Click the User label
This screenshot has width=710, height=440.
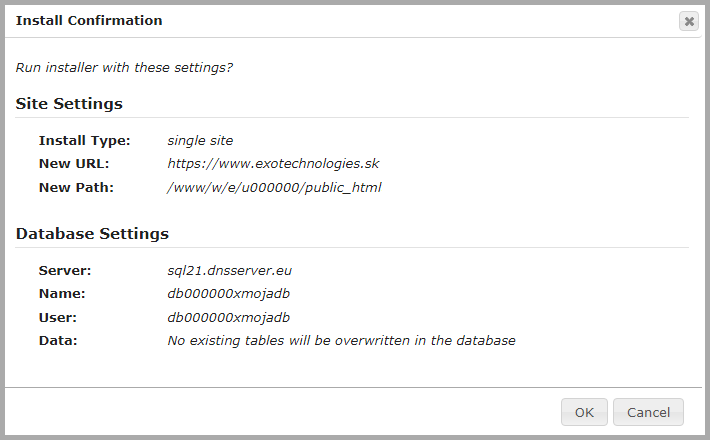point(58,317)
